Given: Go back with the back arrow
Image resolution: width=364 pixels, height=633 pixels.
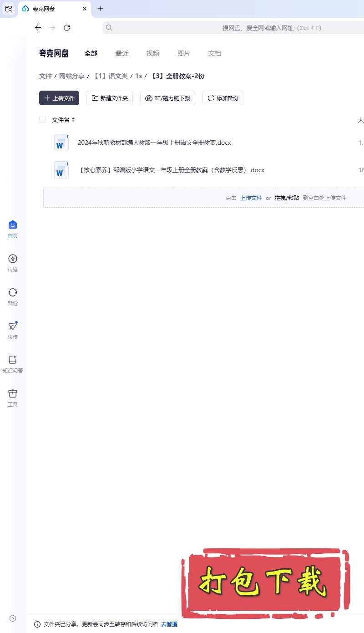Looking at the screenshot, I should [x=38, y=28].
